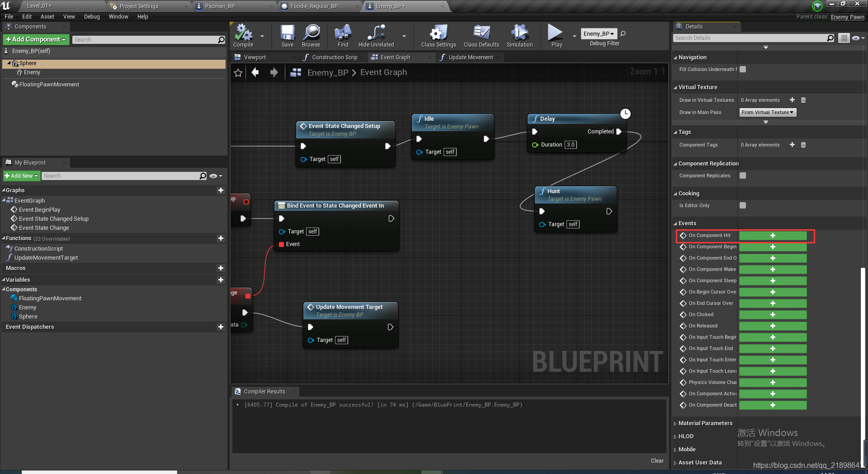Select UpdateMovementTarget function

pos(46,258)
